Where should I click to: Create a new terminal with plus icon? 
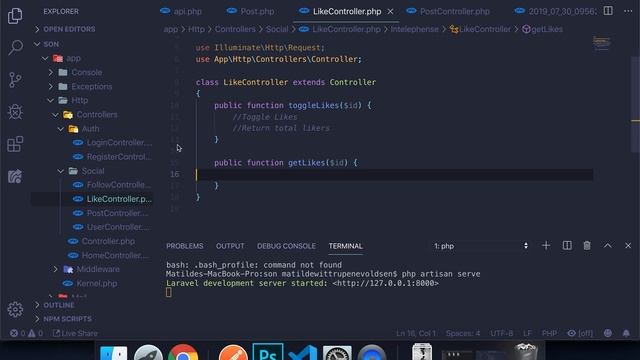pos(546,246)
